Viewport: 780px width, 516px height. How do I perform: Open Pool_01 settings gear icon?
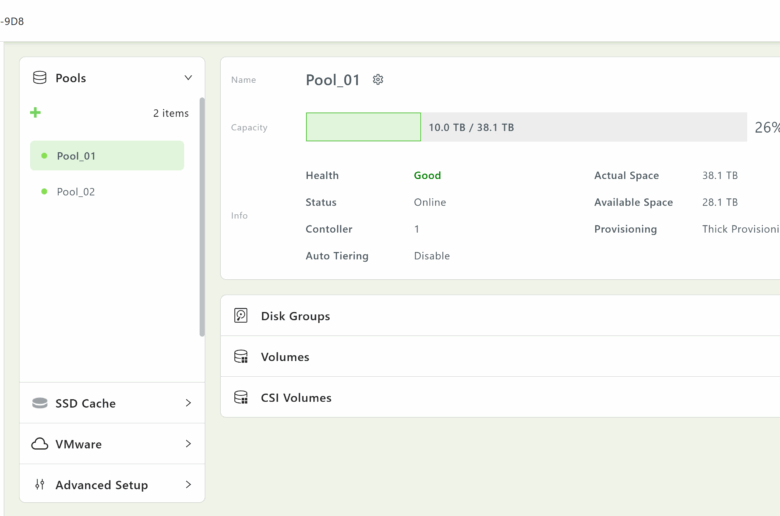(x=378, y=80)
